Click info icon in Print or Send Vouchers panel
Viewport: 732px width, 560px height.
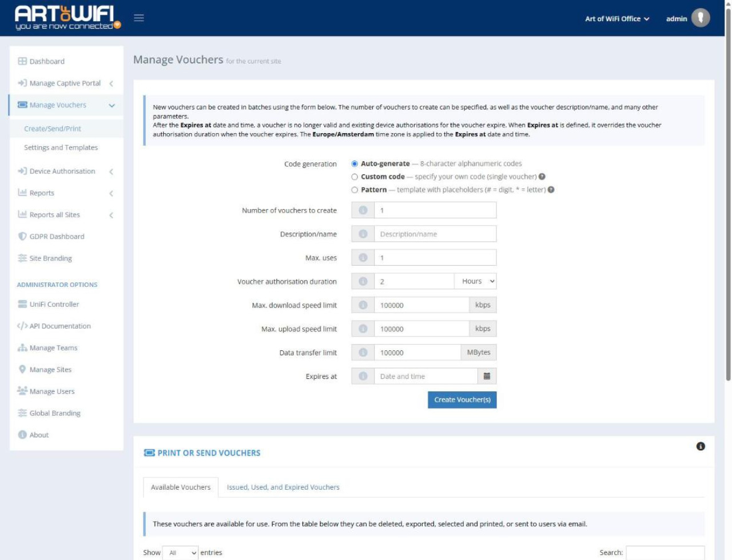(701, 446)
